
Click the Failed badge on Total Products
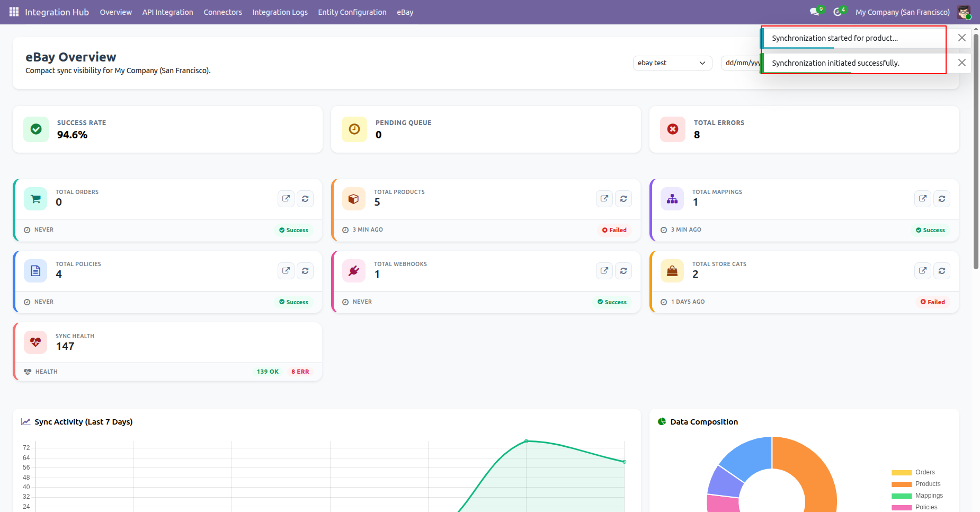click(x=614, y=230)
